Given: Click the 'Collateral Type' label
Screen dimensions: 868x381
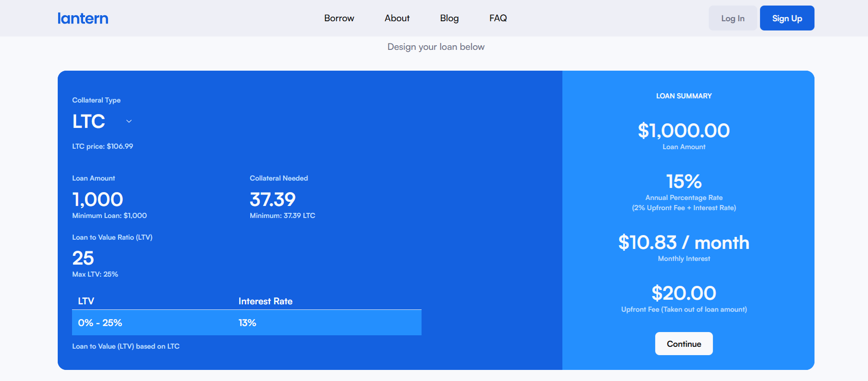Looking at the screenshot, I should pos(96,100).
